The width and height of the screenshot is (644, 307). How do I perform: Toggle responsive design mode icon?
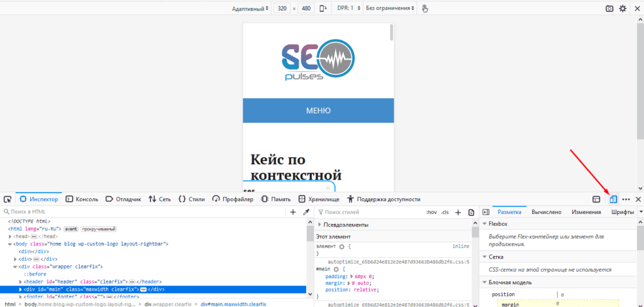pos(613,199)
